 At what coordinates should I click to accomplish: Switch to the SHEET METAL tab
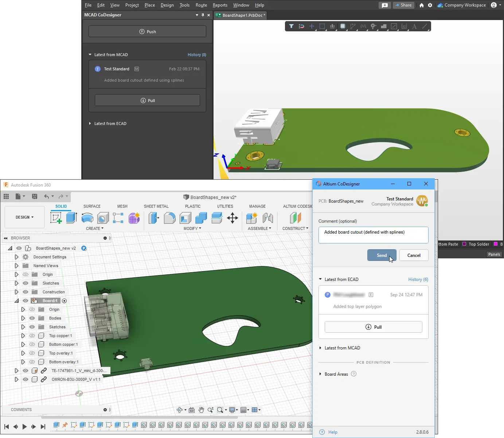point(156,206)
